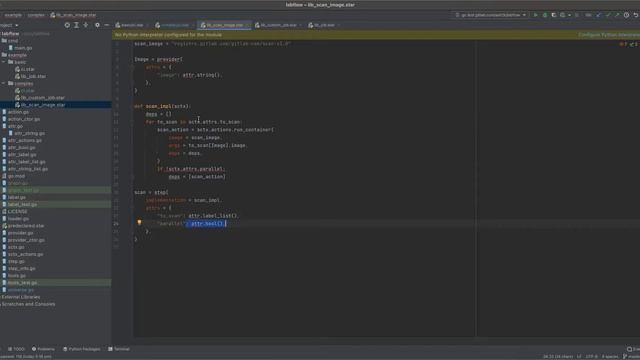Expand Scratches and Consoles node
This screenshot has height=360, width=640.
coord(28,304)
